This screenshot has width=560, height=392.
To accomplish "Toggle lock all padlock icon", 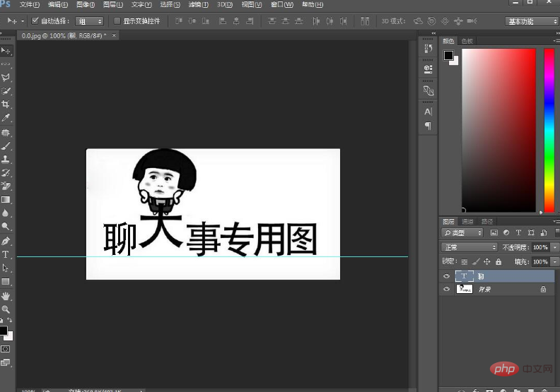I will 498,262.
